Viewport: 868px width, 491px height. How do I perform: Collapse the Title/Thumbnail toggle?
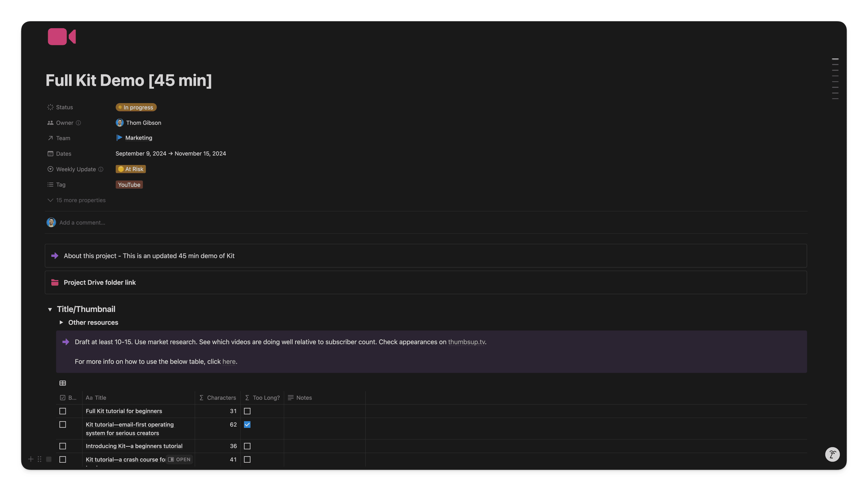[x=50, y=309]
